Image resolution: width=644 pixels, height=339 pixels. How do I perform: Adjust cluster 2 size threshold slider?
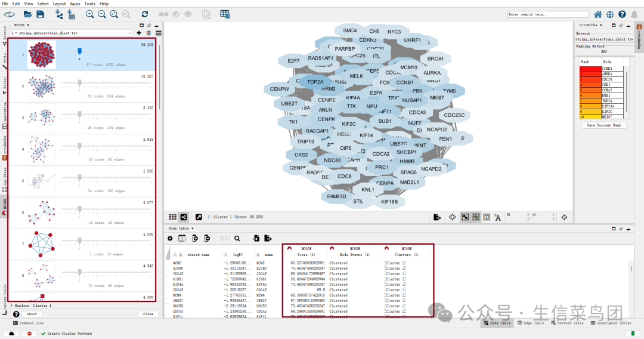[x=80, y=83]
